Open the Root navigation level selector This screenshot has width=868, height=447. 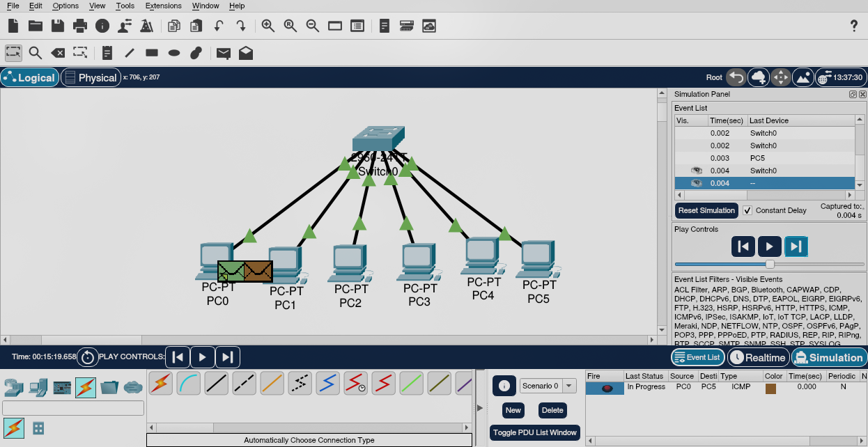(714, 77)
